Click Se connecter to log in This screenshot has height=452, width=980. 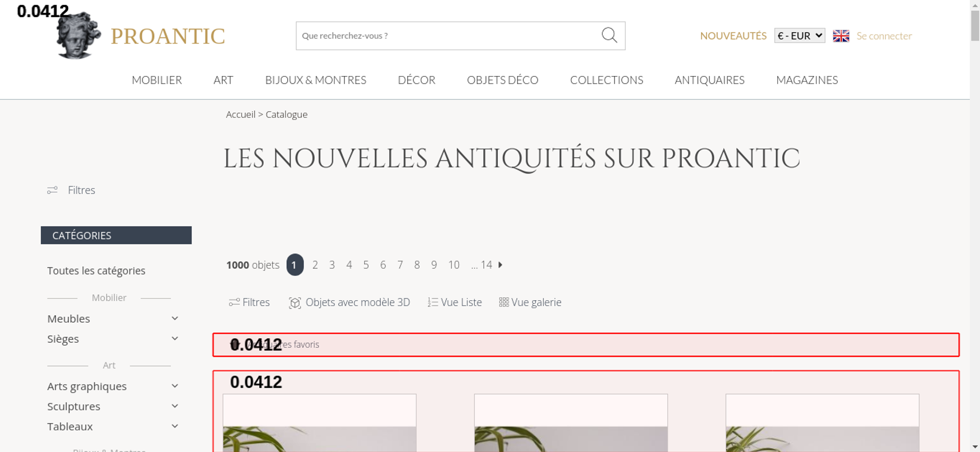point(884,36)
